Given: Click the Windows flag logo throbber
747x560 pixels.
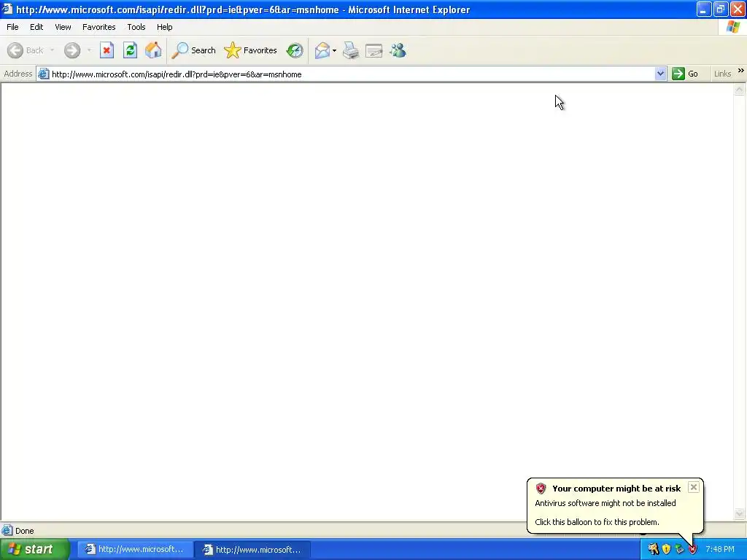Looking at the screenshot, I should coord(732,27).
